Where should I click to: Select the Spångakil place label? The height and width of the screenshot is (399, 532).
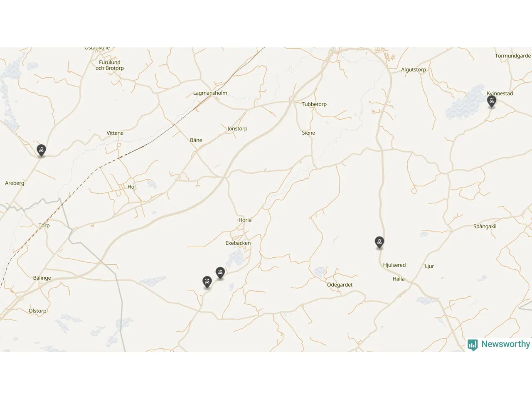point(485,227)
